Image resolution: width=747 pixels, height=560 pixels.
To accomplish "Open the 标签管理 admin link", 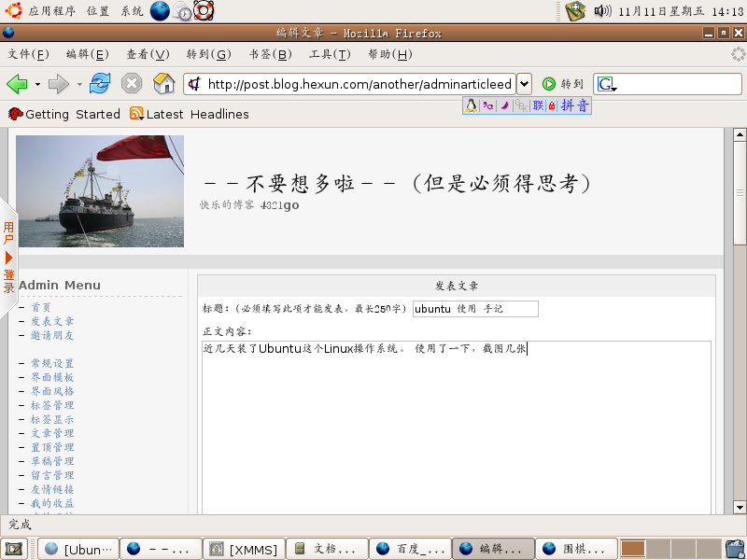I will [52, 405].
